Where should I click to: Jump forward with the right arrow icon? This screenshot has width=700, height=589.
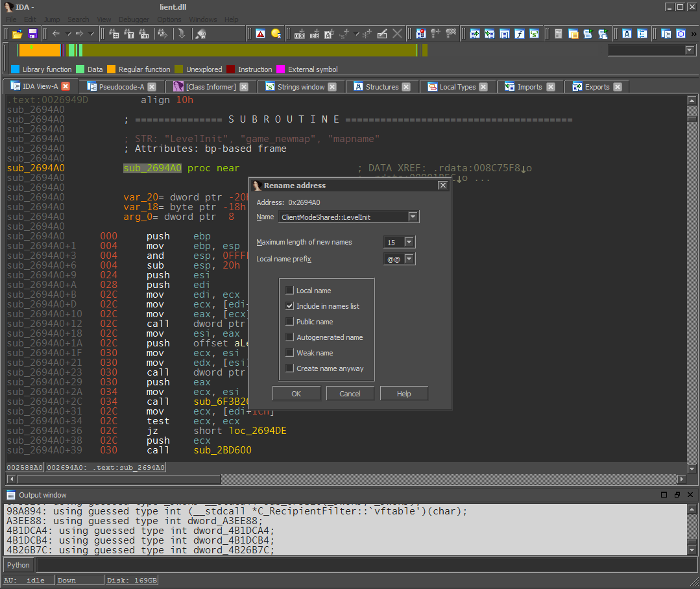coord(79,34)
